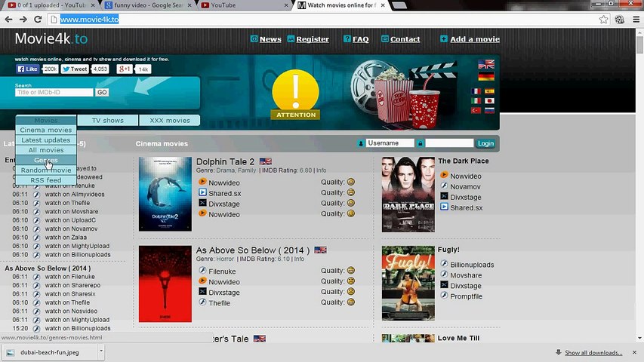Open Dolphin Tale 2 poster thumbnail
This screenshot has height=362, width=644.
point(165,194)
